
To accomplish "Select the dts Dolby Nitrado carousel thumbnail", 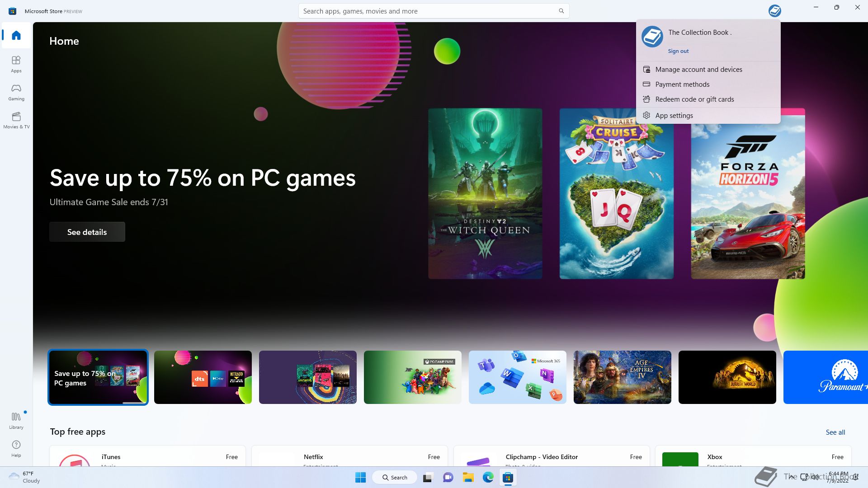I will (x=203, y=377).
